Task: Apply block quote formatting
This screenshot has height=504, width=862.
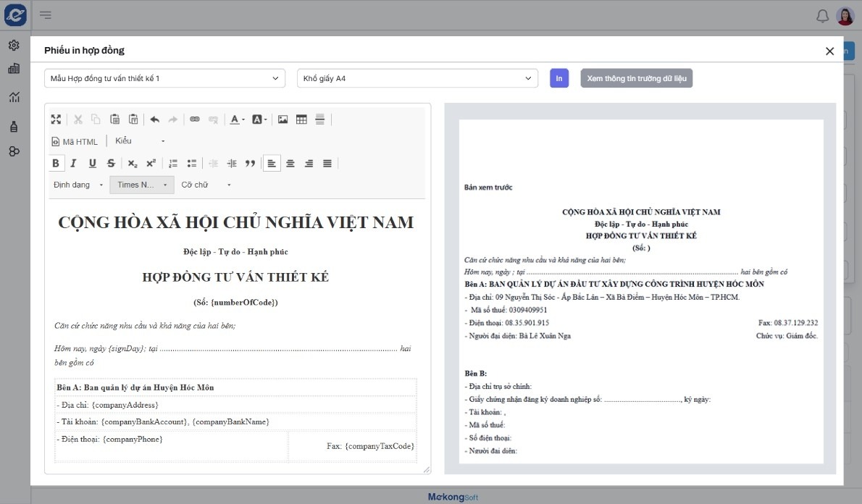Action: tap(250, 164)
